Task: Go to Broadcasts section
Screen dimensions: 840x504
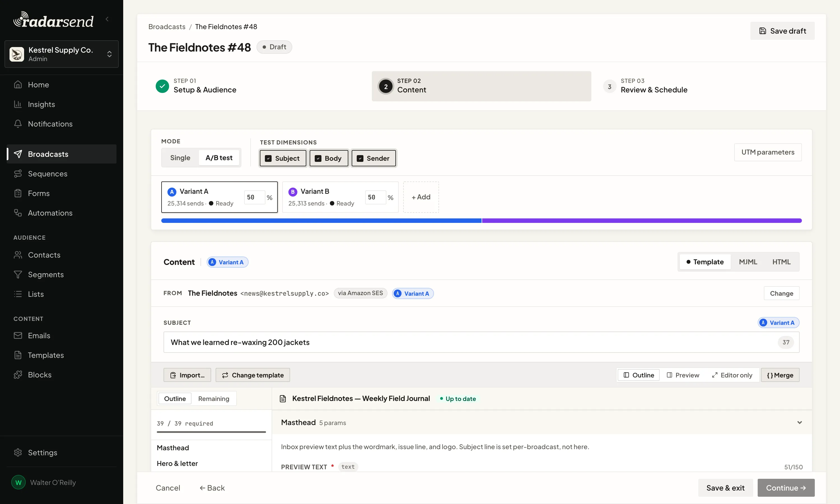Action: tap(61, 154)
